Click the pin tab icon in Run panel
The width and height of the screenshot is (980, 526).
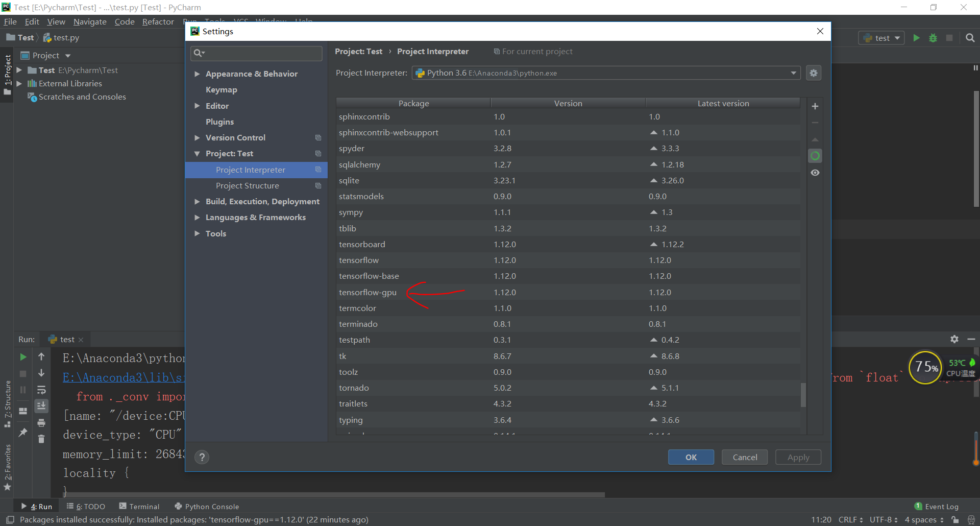coord(23,433)
